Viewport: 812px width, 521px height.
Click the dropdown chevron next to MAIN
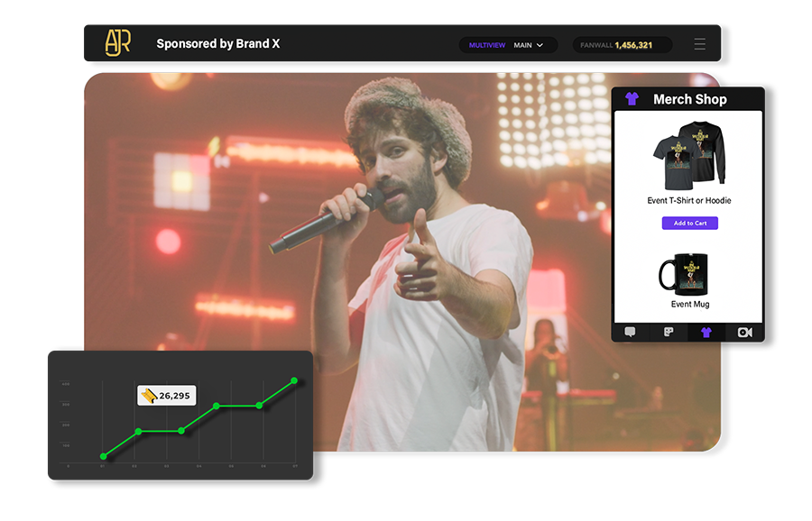pyautogui.click(x=540, y=45)
